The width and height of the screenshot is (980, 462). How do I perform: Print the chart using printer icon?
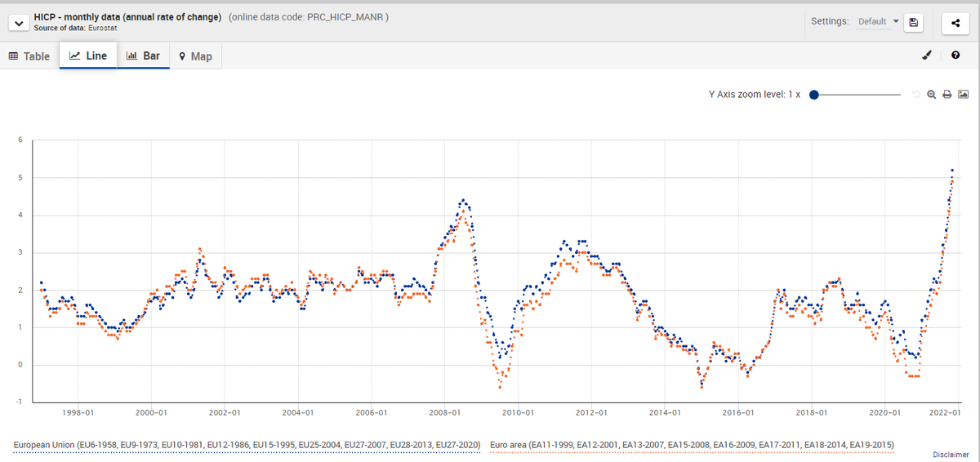(947, 95)
